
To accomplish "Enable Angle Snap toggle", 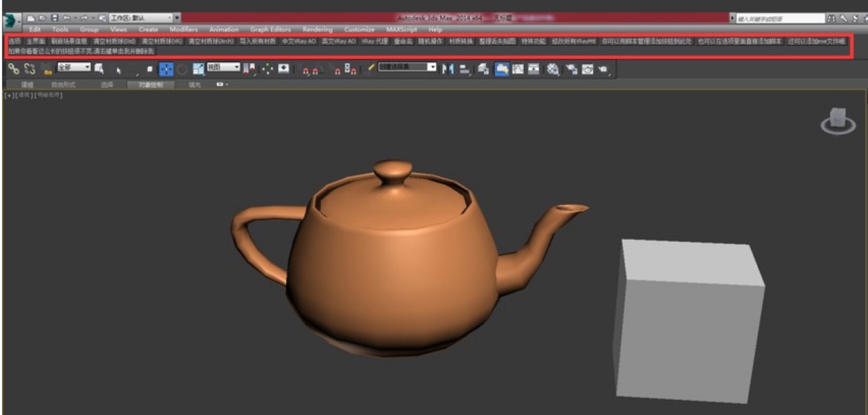I will (x=316, y=69).
